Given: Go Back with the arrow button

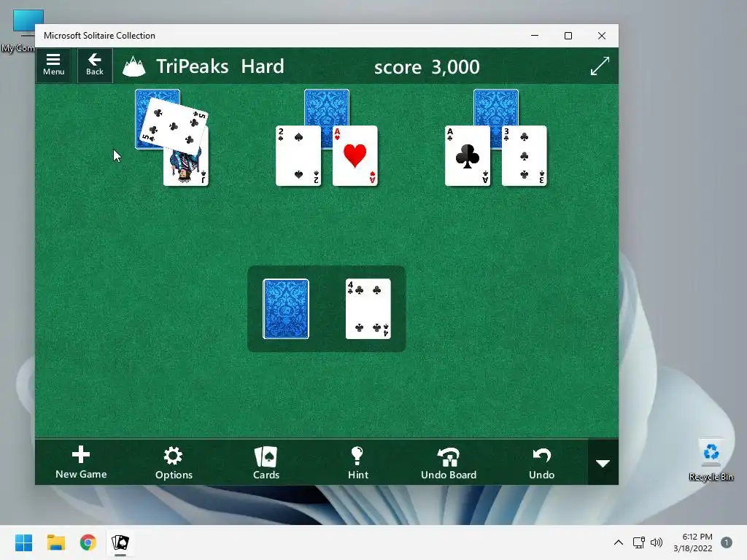Looking at the screenshot, I should 95,65.
